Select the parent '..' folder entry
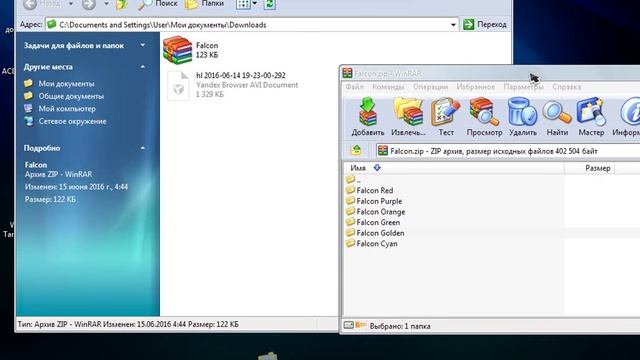This screenshot has width=640, height=360. coord(353,180)
